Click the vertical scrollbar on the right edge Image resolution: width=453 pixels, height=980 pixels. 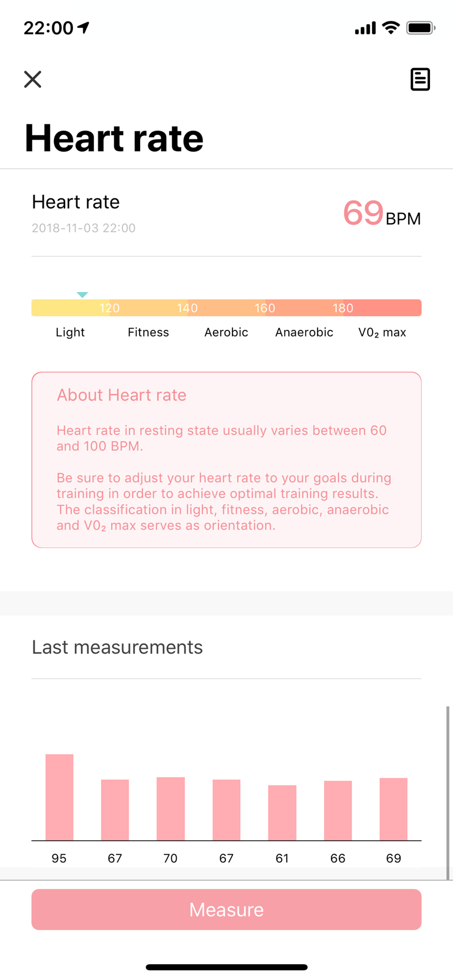coord(447,793)
